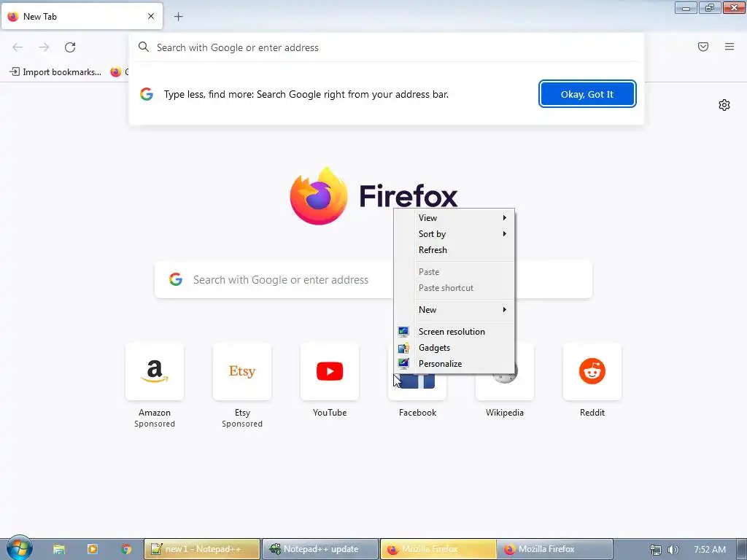Click the homepage Google search box
747x560 pixels.
274,279
